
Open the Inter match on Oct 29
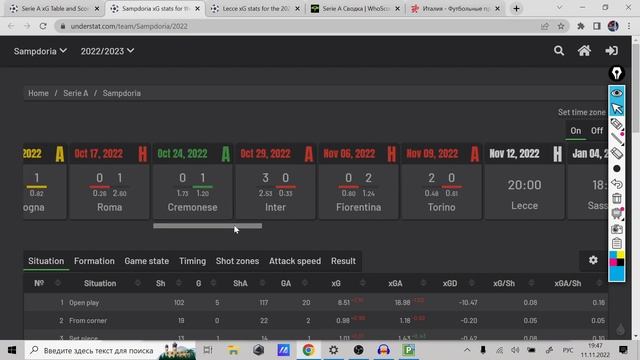point(276,181)
